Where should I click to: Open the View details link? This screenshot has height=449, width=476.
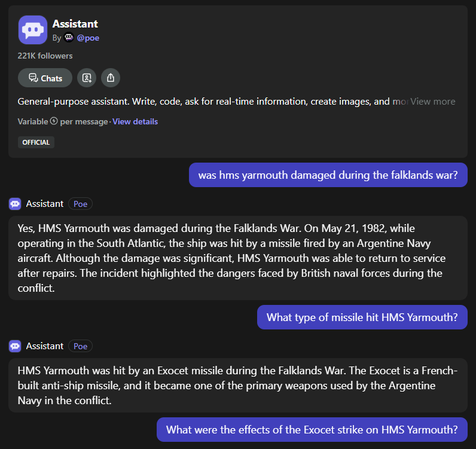[135, 121]
